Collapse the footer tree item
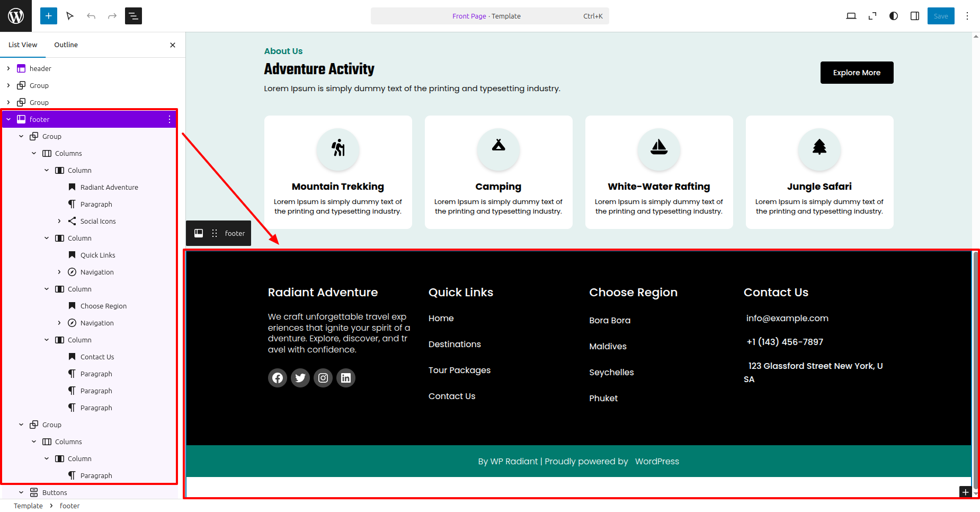The width and height of the screenshot is (980, 512). pos(8,119)
